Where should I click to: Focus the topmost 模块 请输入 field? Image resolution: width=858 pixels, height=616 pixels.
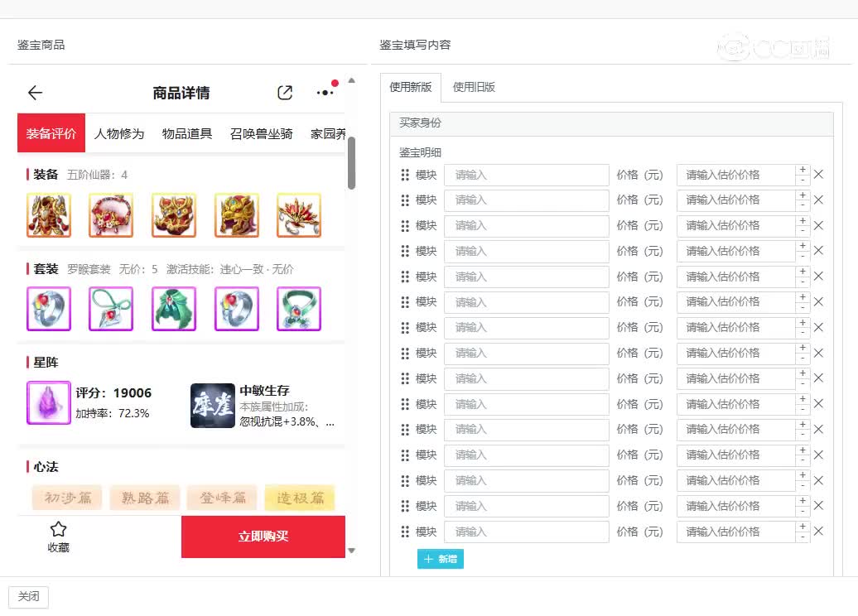pos(527,175)
